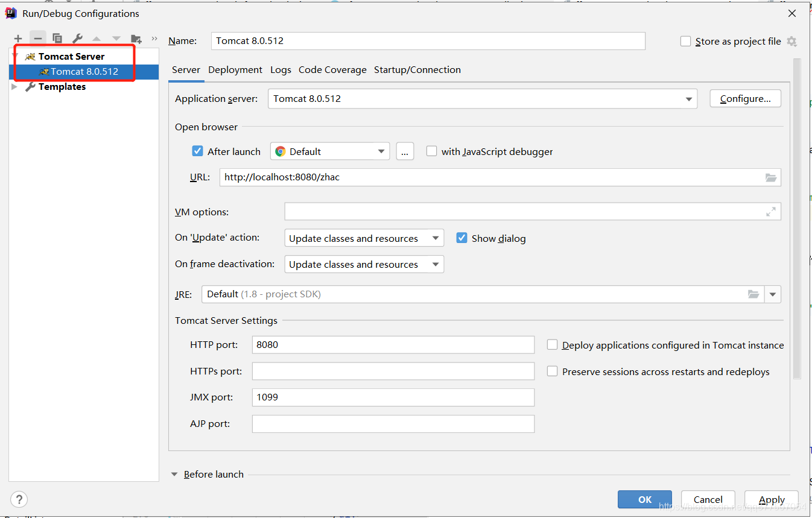Select the Templates tree item

point(62,87)
